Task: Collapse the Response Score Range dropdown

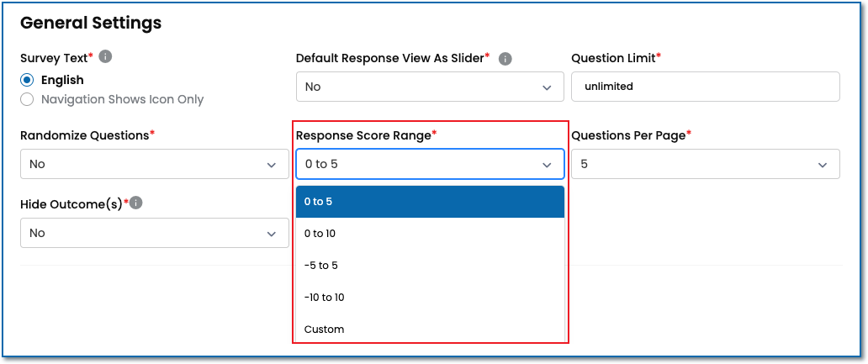Action: 429,164
